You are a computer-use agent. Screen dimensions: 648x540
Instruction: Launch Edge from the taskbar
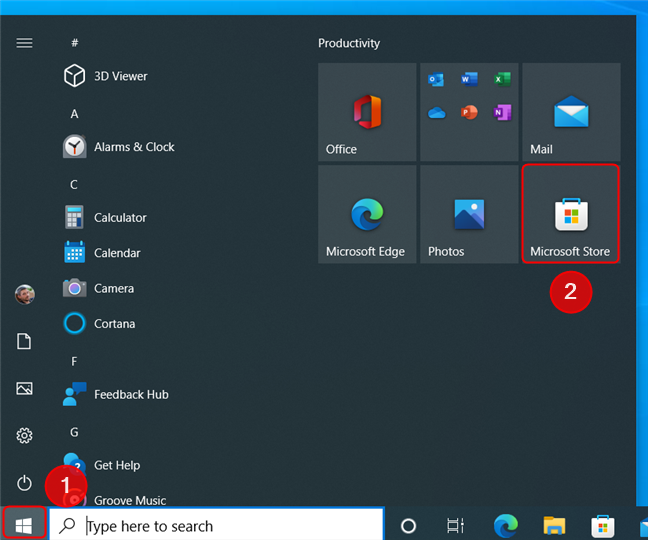click(506, 526)
